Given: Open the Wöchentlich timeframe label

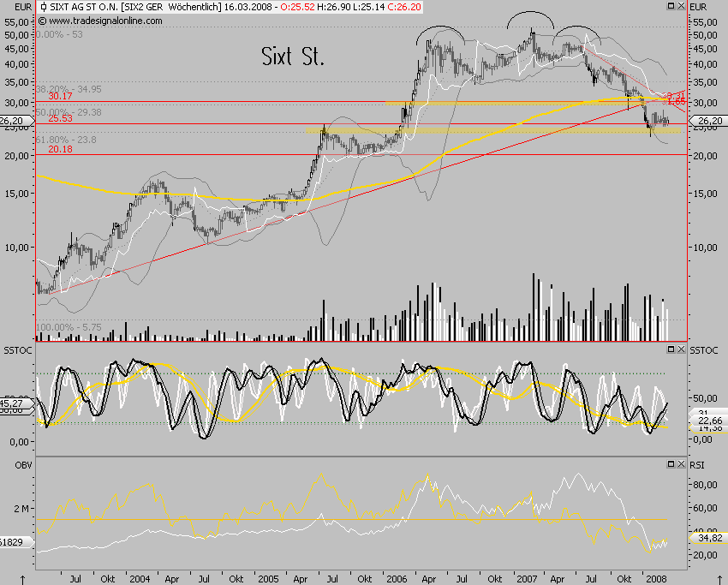Looking at the screenshot, I should tap(194, 7).
